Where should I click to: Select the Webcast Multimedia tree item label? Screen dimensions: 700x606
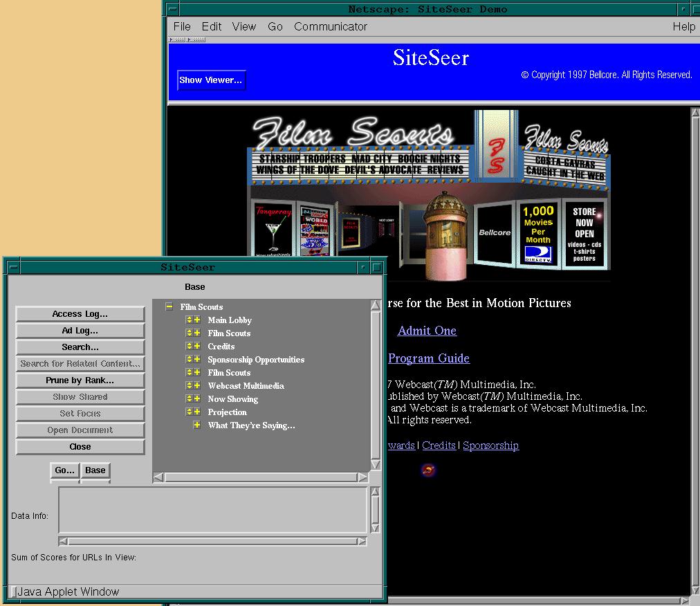click(246, 386)
